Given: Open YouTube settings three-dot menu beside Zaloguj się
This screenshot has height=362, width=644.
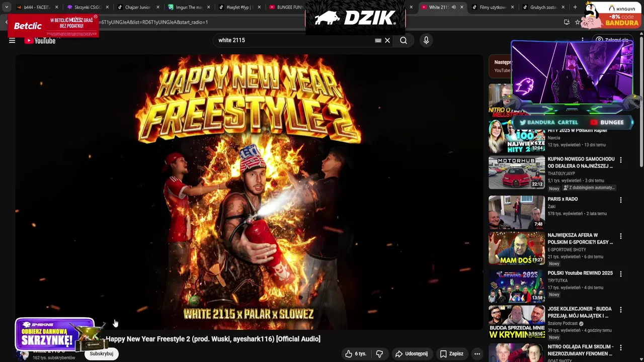Looking at the screenshot, I should coord(583,40).
